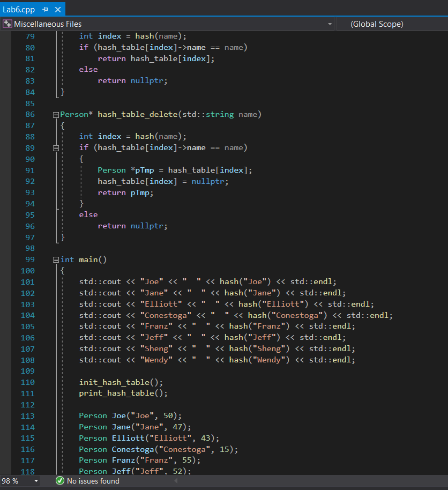This screenshot has width=448, height=490.
Task: Click the Miscellaneous Files project icon
Action: 7,24
